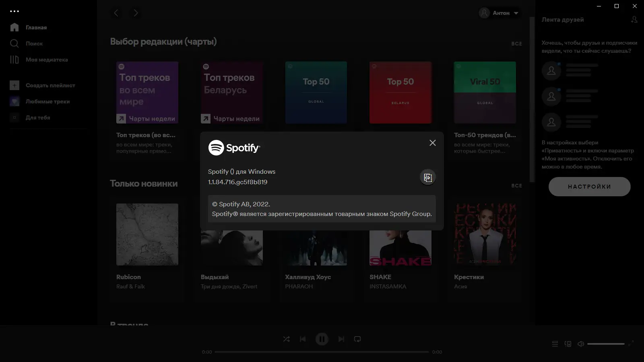The image size is (644, 362).
Task: Skip to previous track
Action: tap(303, 339)
